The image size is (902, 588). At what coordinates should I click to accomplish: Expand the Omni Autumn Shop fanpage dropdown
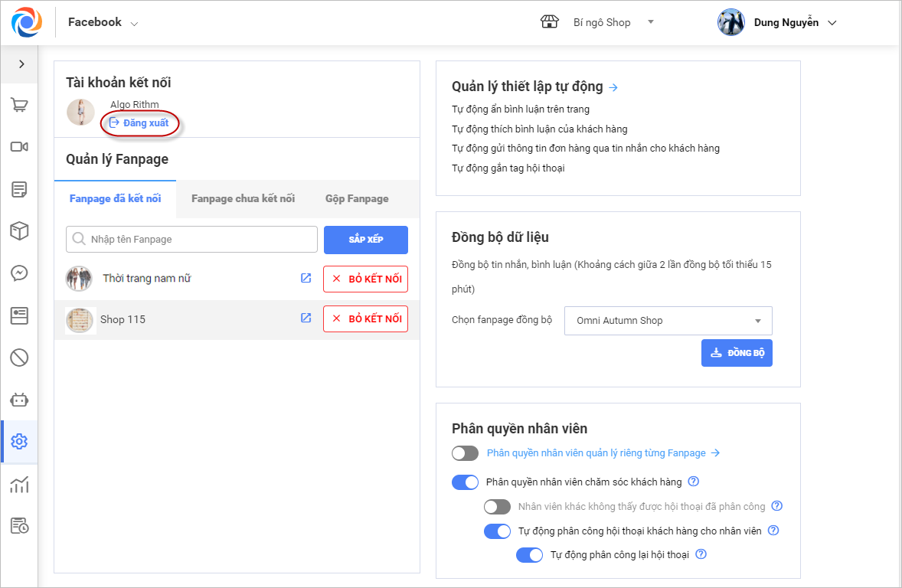click(668, 321)
